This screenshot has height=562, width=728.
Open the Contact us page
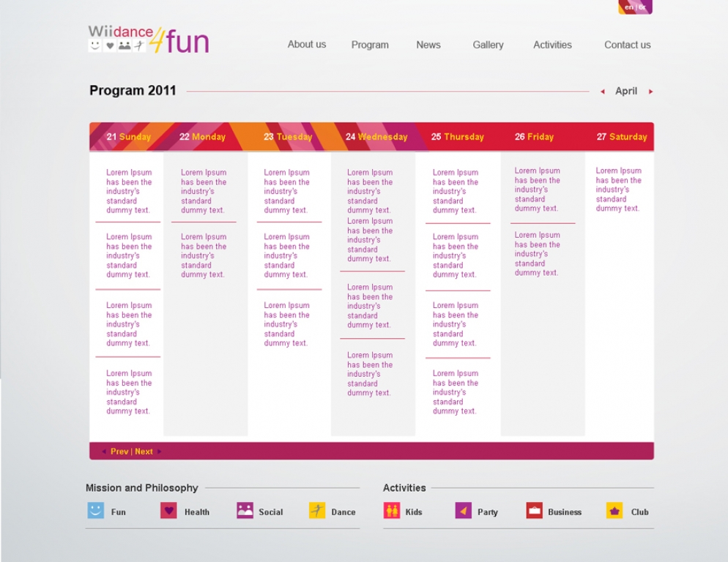[x=627, y=45]
